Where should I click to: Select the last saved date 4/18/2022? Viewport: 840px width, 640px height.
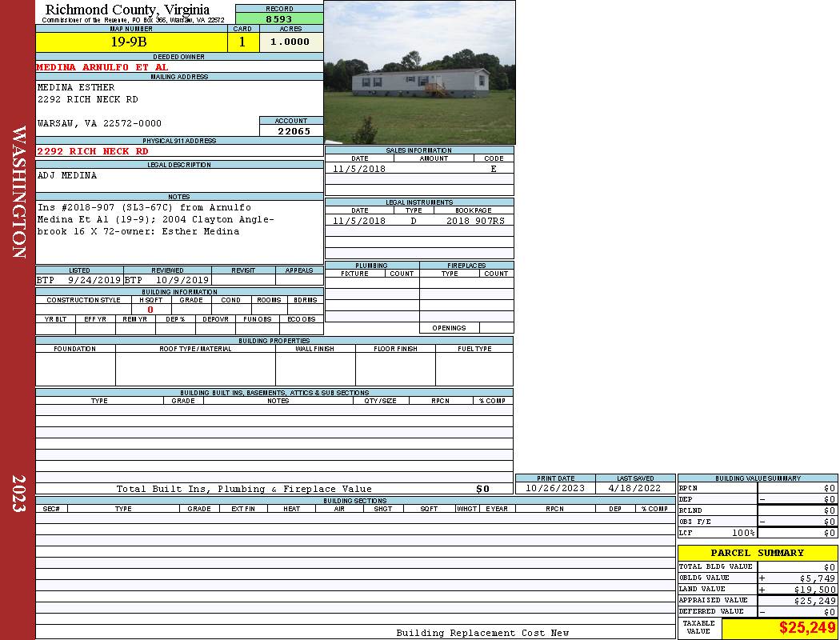[635, 488]
